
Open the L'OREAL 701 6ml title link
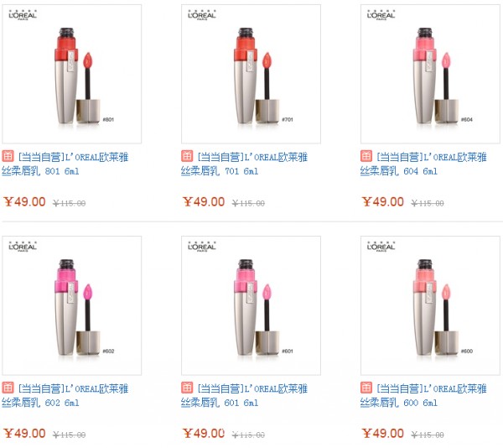click(244, 164)
